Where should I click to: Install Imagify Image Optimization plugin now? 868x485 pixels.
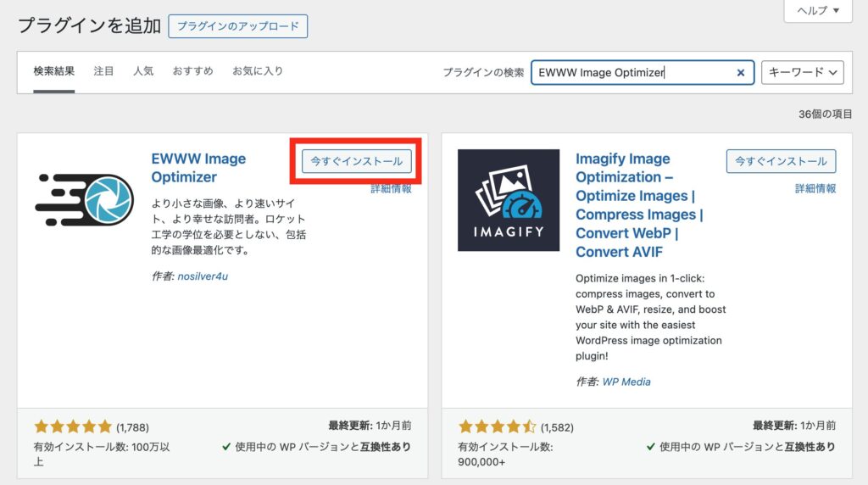781,161
